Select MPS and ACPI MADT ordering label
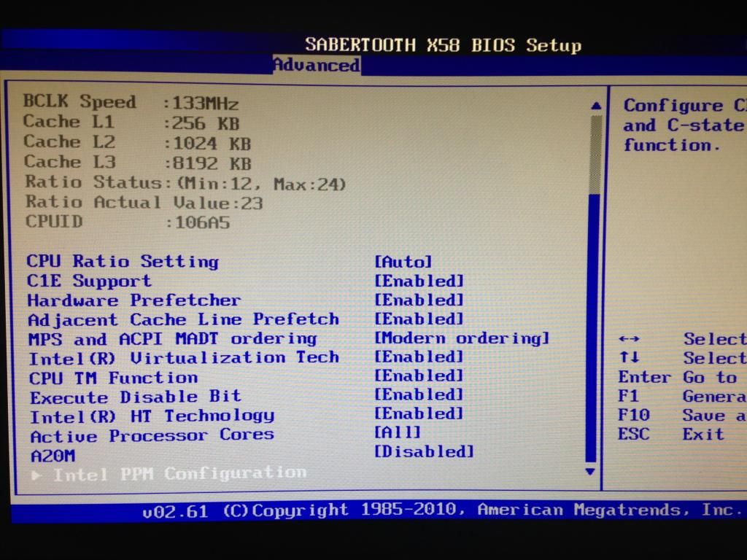The width and height of the screenshot is (747, 560). click(172, 339)
